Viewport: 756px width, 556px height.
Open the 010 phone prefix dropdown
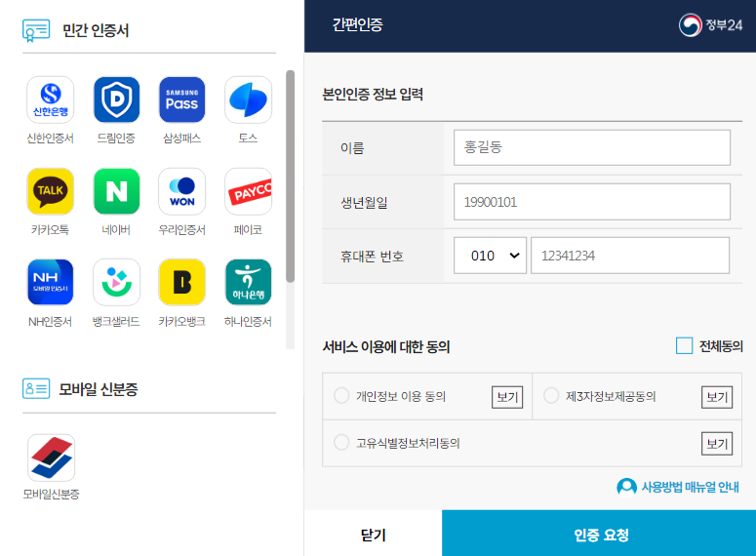tap(490, 256)
